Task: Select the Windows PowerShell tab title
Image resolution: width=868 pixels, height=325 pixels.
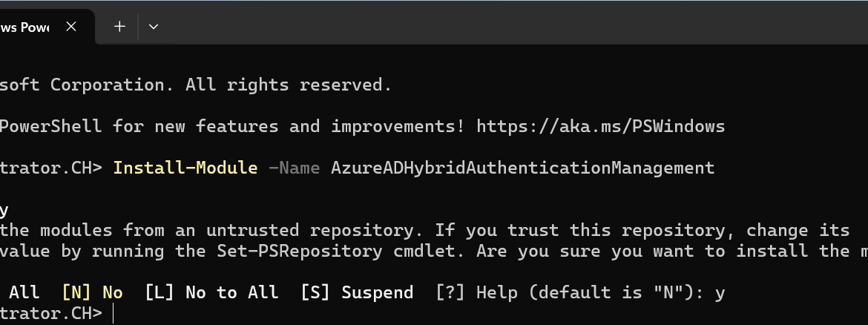Action: coord(25,27)
